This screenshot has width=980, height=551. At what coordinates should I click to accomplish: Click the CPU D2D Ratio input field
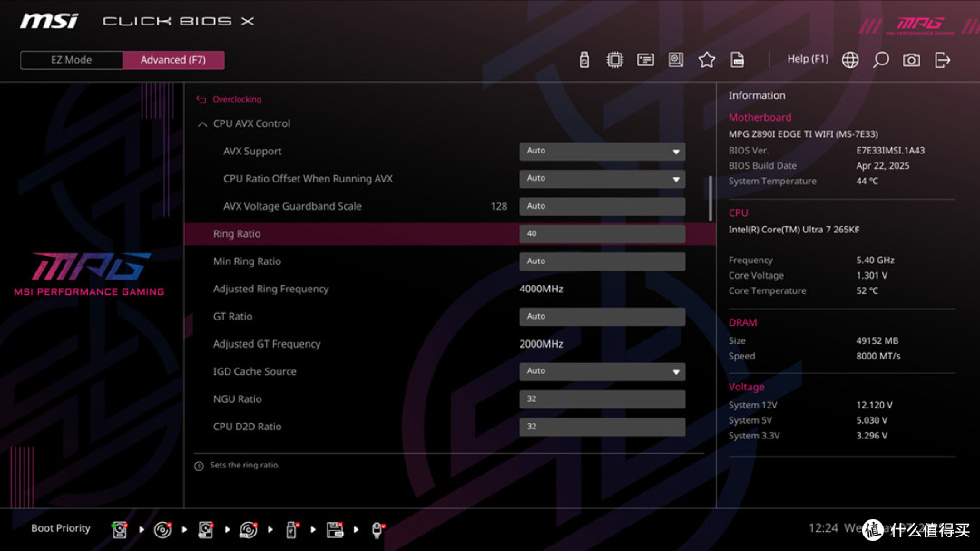coord(602,426)
